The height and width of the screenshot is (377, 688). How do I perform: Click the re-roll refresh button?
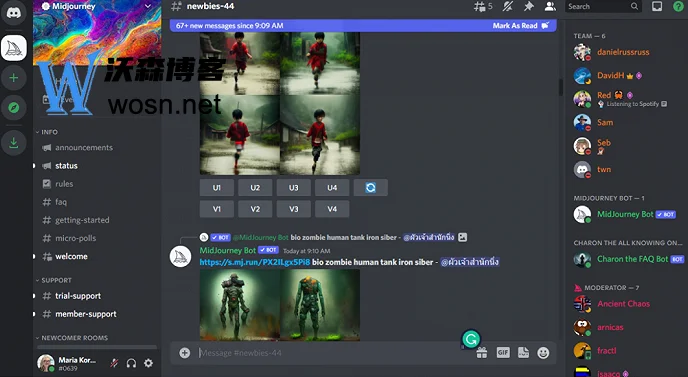(370, 187)
